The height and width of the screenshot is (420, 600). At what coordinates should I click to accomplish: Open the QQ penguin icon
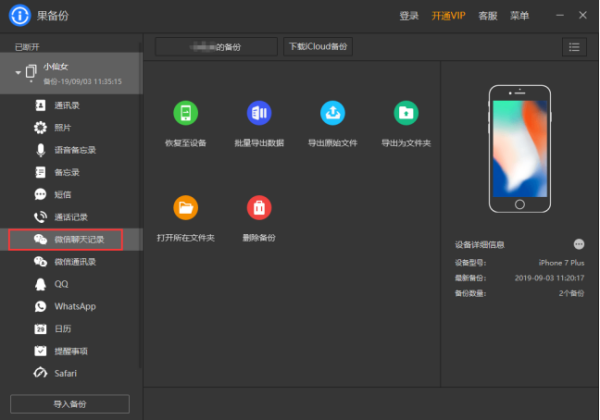click(x=40, y=284)
